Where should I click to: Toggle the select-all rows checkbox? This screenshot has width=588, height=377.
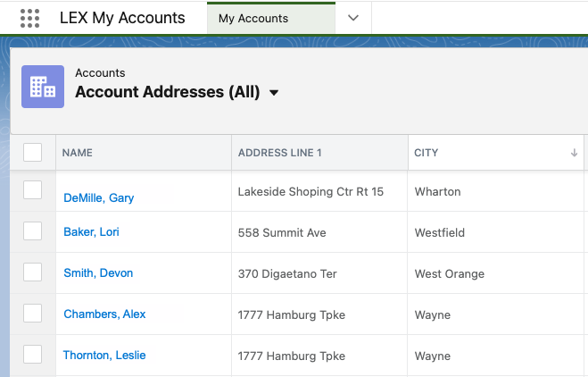point(33,153)
